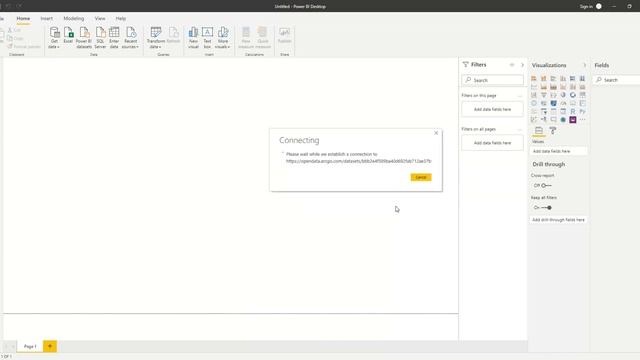640x360 pixels.
Task: Open Power BI datasets from ribbon
Action: pyautogui.click(x=84, y=38)
